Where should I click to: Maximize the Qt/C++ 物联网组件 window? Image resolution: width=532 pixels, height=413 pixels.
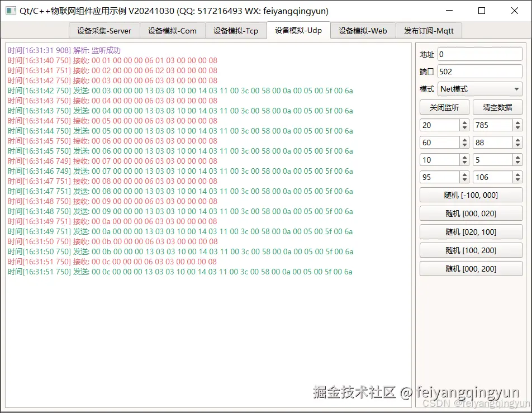482,11
